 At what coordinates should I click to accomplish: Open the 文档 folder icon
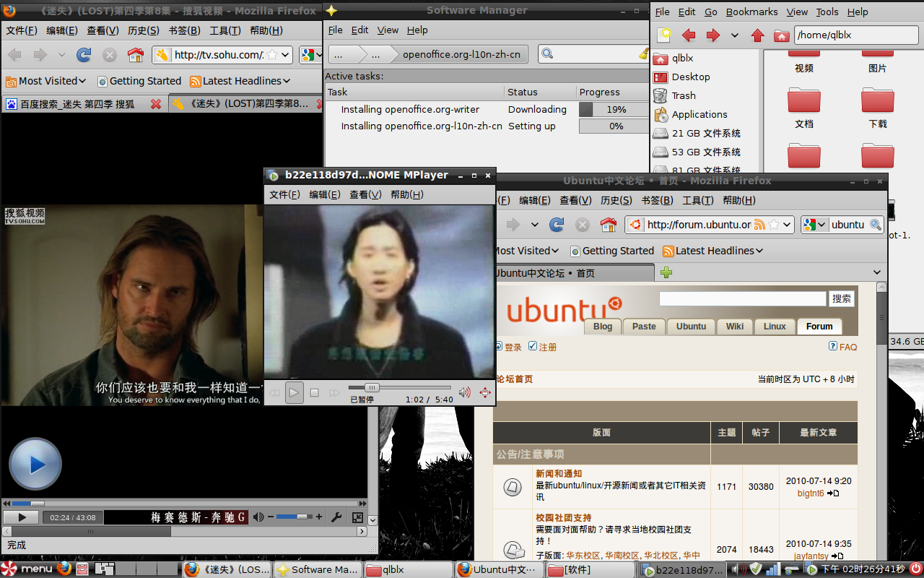pos(804,100)
